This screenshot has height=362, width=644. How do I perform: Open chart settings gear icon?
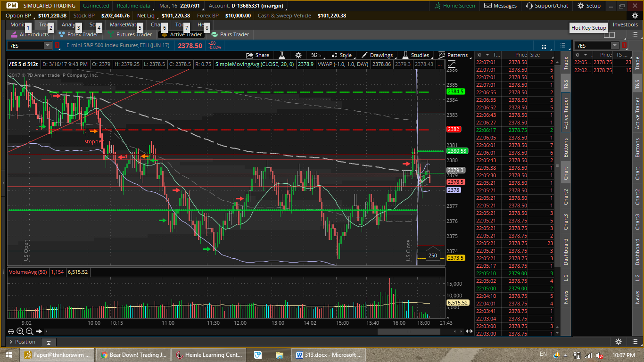coord(298,55)
